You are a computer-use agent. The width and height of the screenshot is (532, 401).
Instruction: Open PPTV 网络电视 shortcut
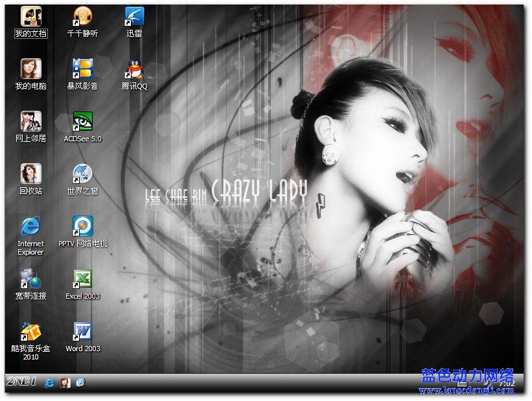click(82, 226)
